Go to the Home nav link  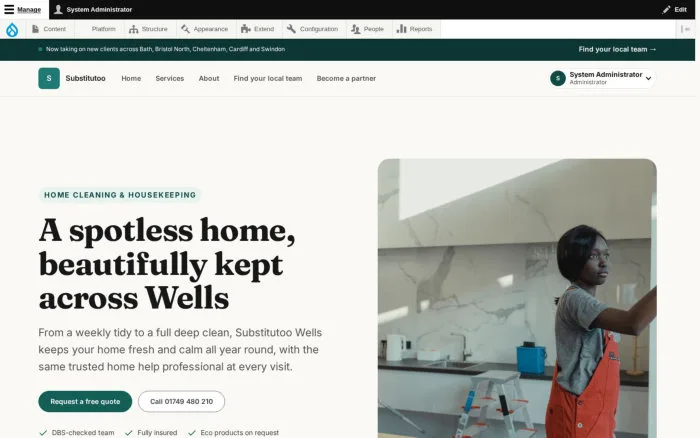[x=131, y=78]
